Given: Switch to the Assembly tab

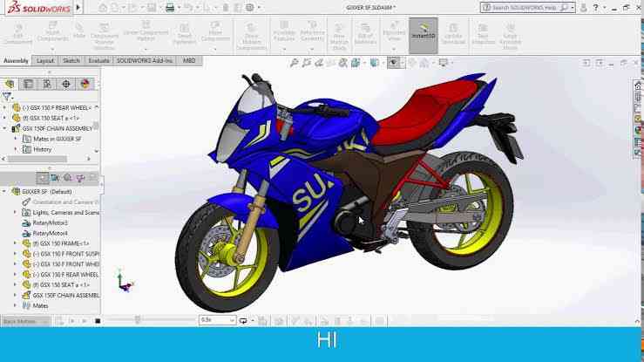Looking at the screenshot, I should coord(16,61).
